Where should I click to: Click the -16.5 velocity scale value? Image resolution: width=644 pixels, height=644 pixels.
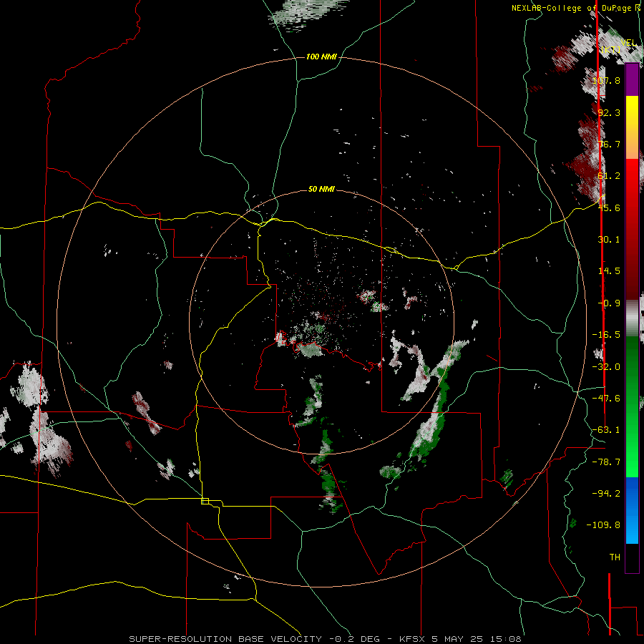point(606,335)
